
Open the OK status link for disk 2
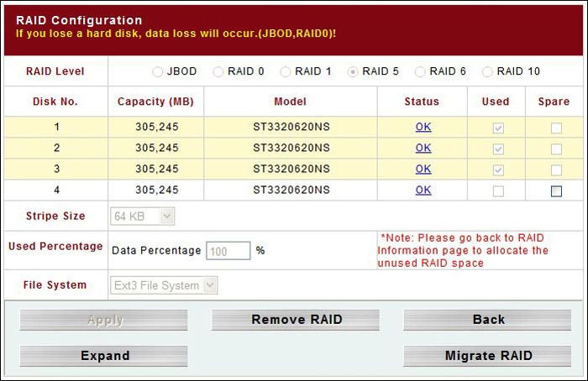click(423, 148)
